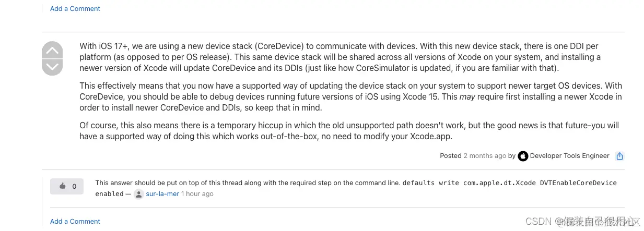Upvote the CoreDevice answer with up chevron
The height and width of the screenshot is (231, 644).
coord(52,50)
